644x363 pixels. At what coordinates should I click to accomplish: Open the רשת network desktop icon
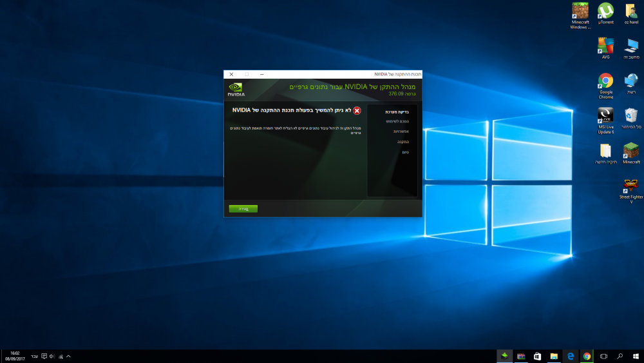pos(631,83)
